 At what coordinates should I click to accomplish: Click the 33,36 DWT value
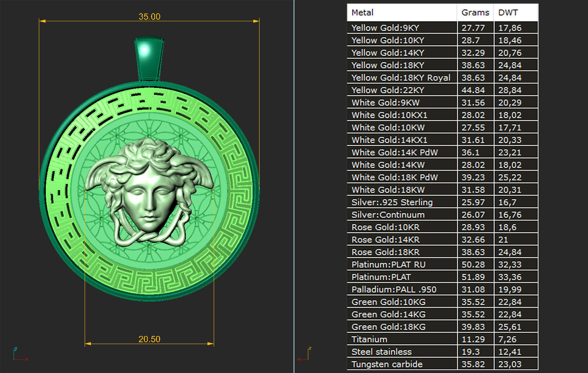[510, 277]
